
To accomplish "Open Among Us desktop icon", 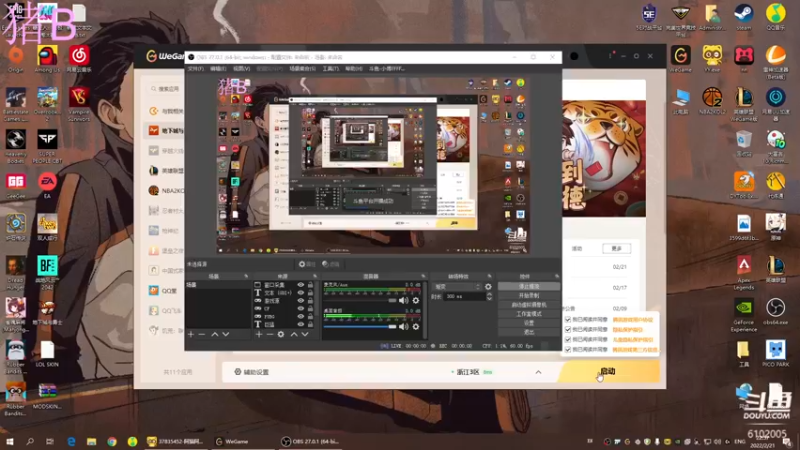I will pos(47,59).
